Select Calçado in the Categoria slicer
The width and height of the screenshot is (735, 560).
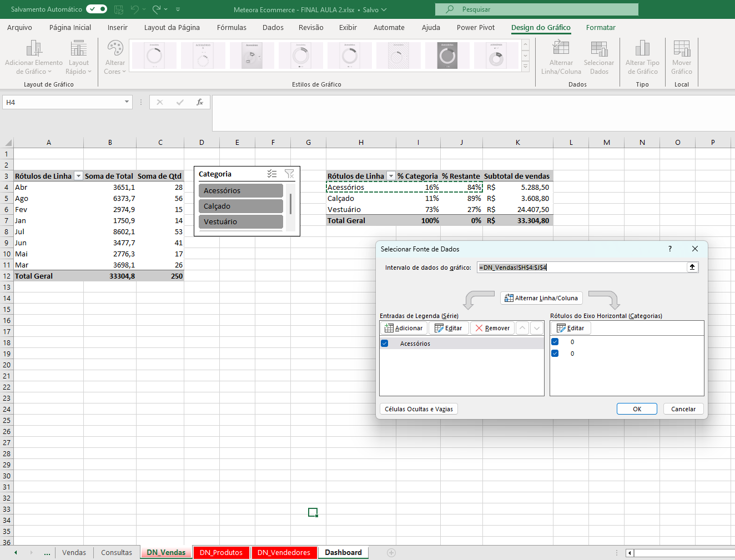[241, 206]
